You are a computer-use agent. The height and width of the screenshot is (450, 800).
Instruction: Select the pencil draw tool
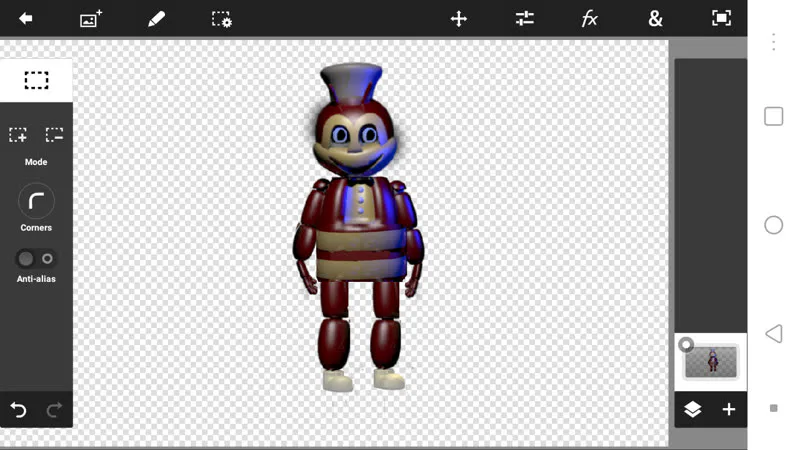156,19
